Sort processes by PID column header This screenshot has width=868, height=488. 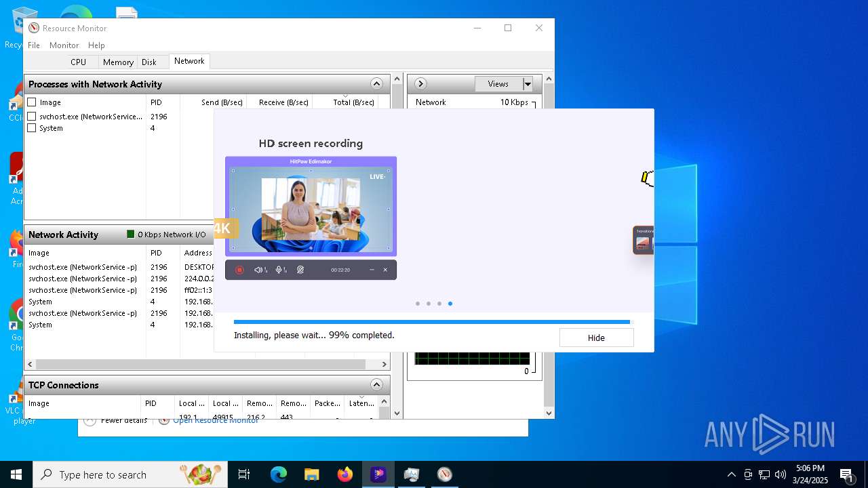163,102
